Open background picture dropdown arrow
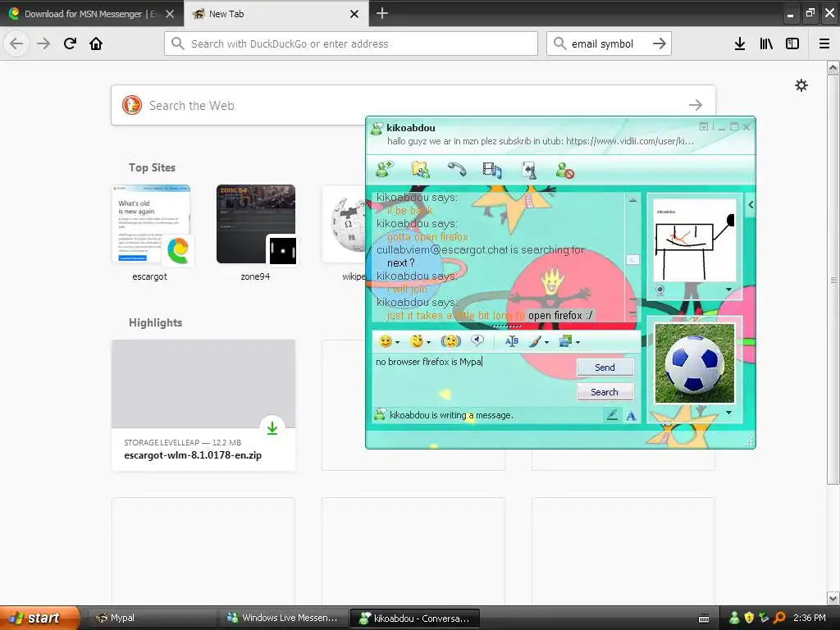Viewport: 840px width, 630px height. point(577,342)
